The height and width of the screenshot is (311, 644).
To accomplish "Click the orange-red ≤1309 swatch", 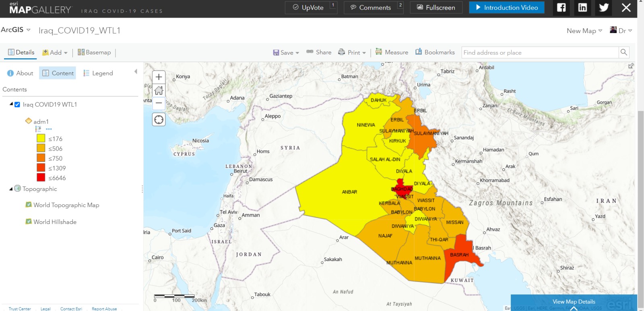I will pyautogui.click(x=41, y=168).
